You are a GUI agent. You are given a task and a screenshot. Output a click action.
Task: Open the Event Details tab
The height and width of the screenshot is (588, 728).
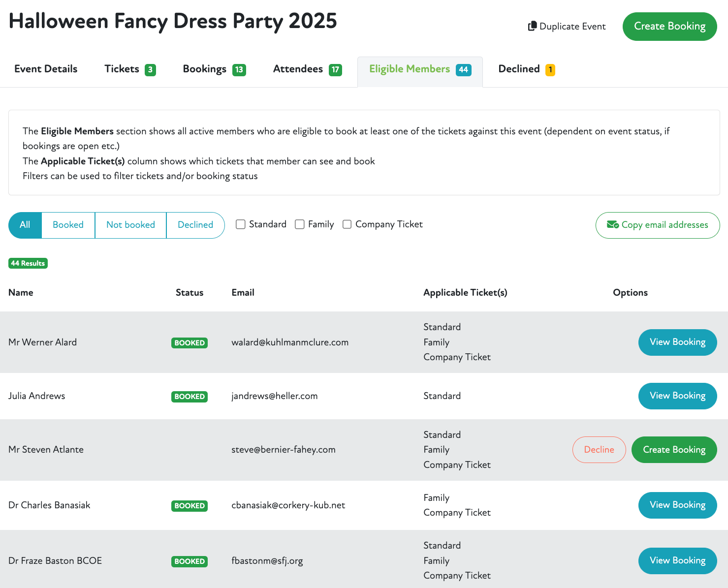coord(46,69)
